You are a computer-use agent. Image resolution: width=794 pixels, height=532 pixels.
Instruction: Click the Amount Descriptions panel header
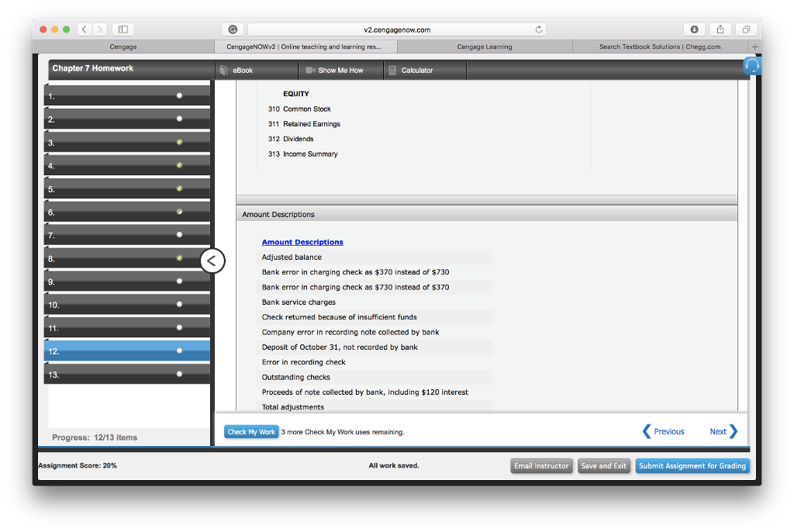[487, 214]
